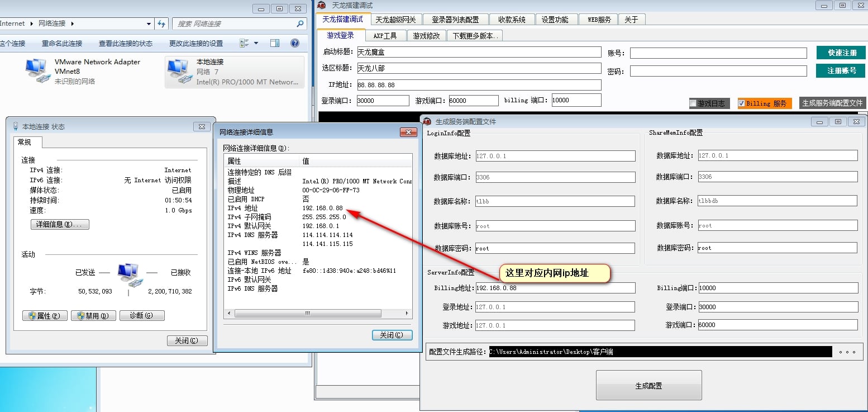Click the change view icon in the toolbar
868x412 pixels.
pos(244,43)
